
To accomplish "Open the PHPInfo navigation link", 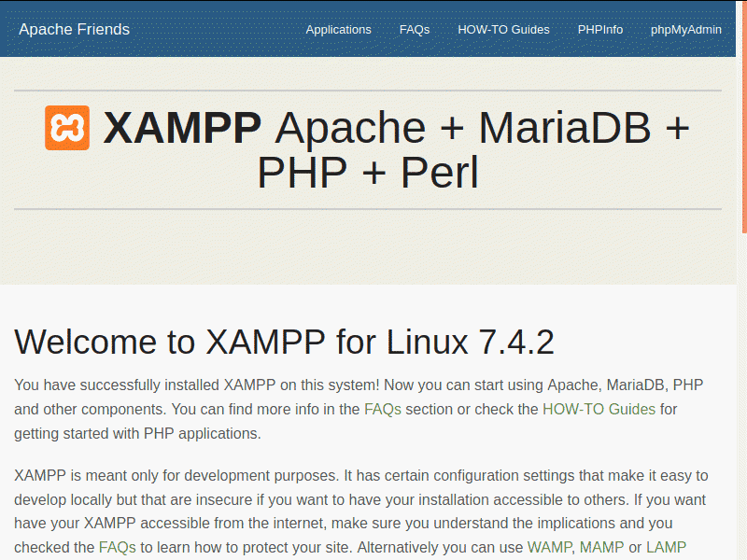I will pos(600,30).
